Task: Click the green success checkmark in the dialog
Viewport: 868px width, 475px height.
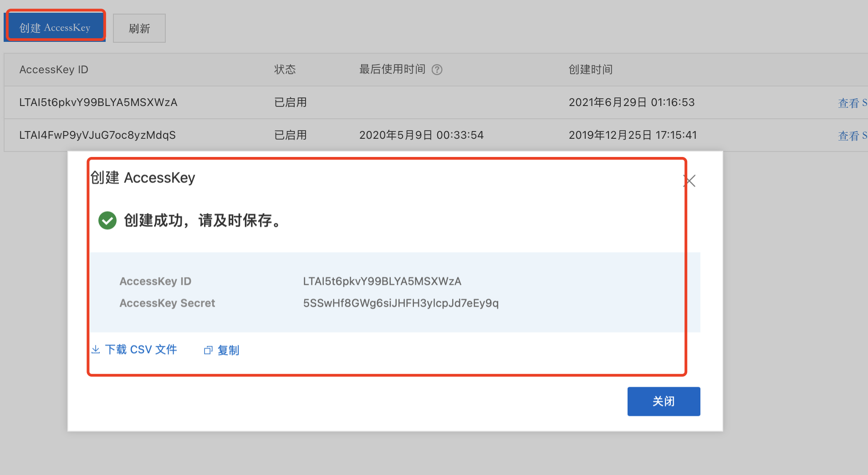Action: [x=107, y=221]
